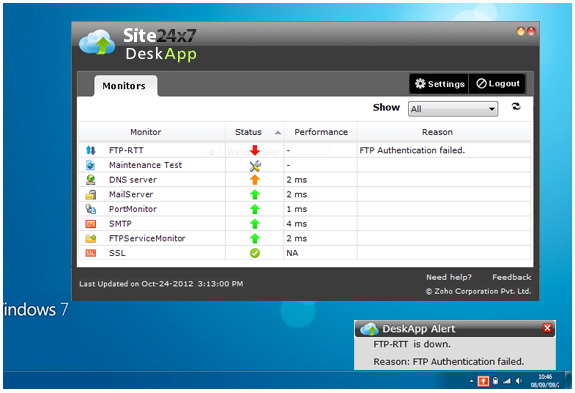
Task: Click the Maintenance Test monitor icon
Action: click(91, 165)
